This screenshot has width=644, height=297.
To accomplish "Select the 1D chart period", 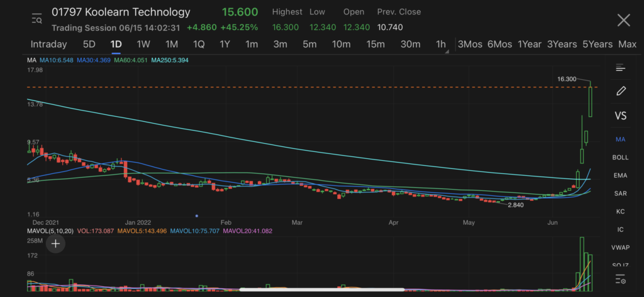I will [x=116, y=45].
